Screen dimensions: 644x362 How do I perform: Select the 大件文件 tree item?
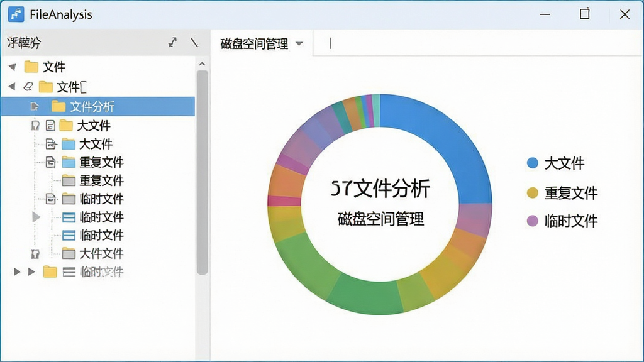point(101,253)
